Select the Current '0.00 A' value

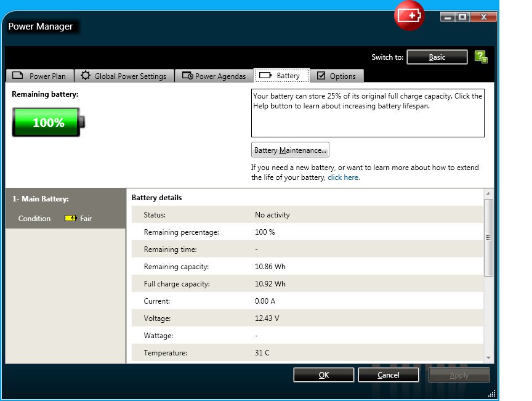tap(265, 301)
